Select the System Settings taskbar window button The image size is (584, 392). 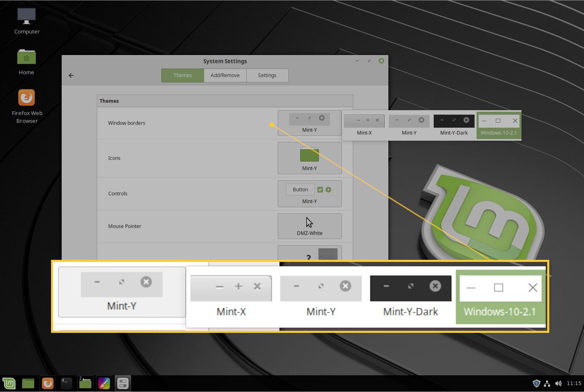click(123, 383)
